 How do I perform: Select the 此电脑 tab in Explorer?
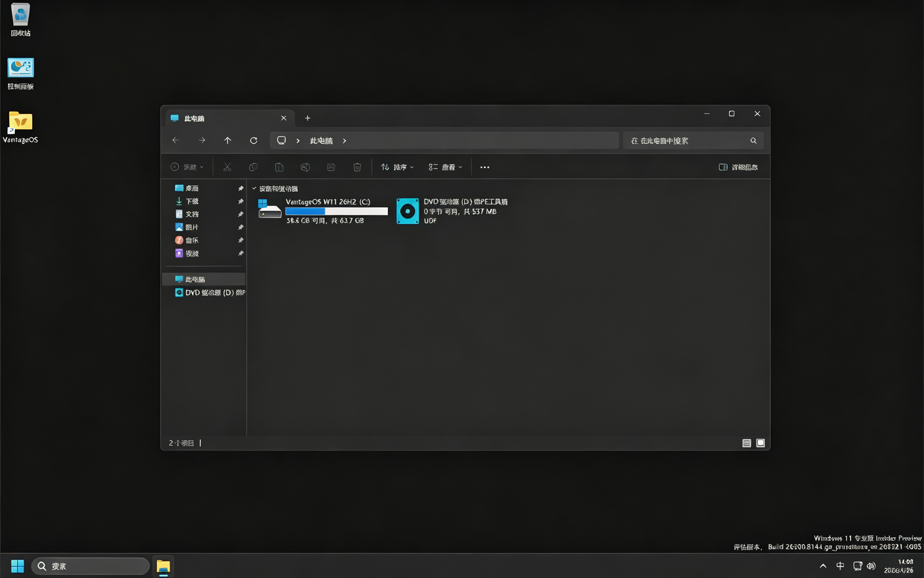(x=230, y=118)
